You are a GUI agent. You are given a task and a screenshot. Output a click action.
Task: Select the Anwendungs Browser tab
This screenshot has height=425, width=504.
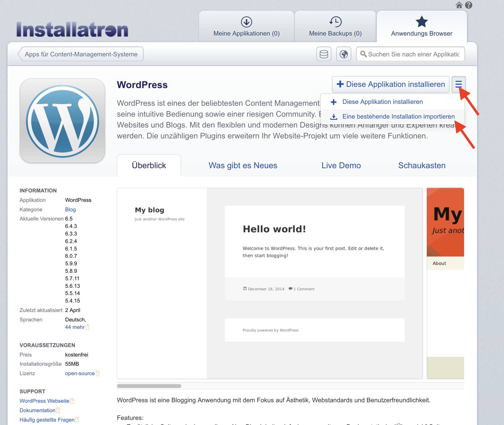pyautogui.click(x=422, y=27)
